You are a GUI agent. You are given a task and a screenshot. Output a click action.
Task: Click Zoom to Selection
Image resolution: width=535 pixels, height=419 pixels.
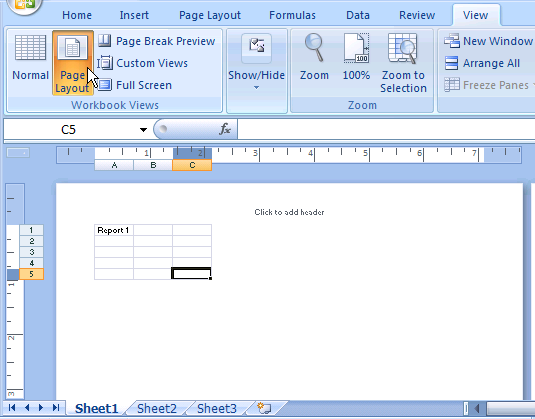403,63
